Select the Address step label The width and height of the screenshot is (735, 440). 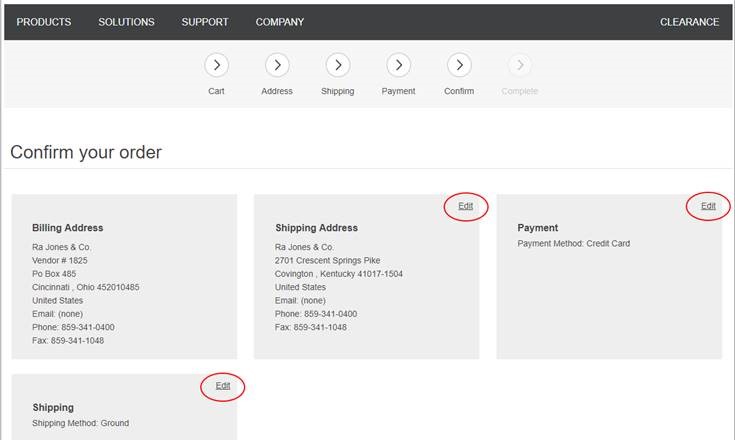277,91
